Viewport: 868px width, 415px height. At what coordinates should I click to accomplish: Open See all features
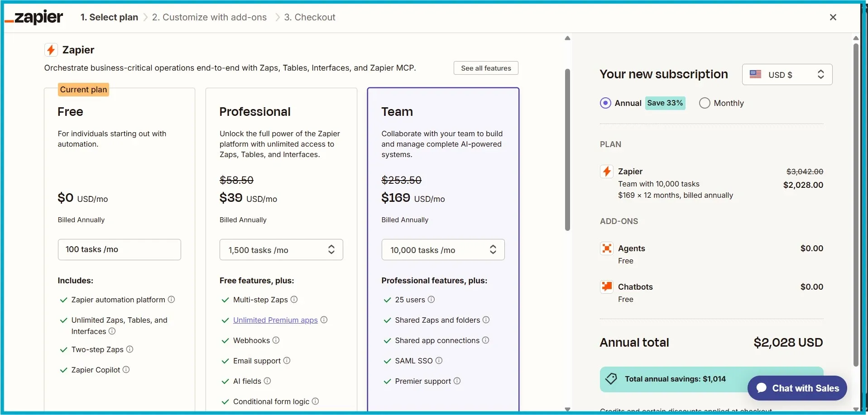[485, 67]
